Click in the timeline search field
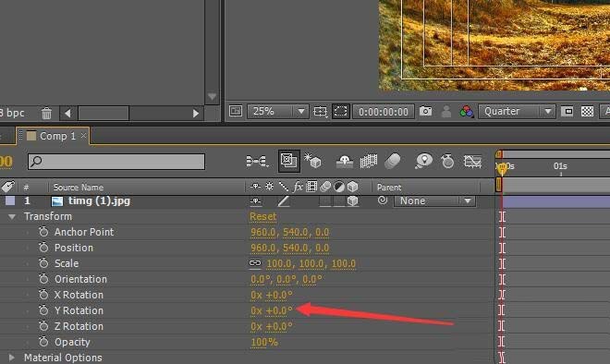 (x=116, y=162)
